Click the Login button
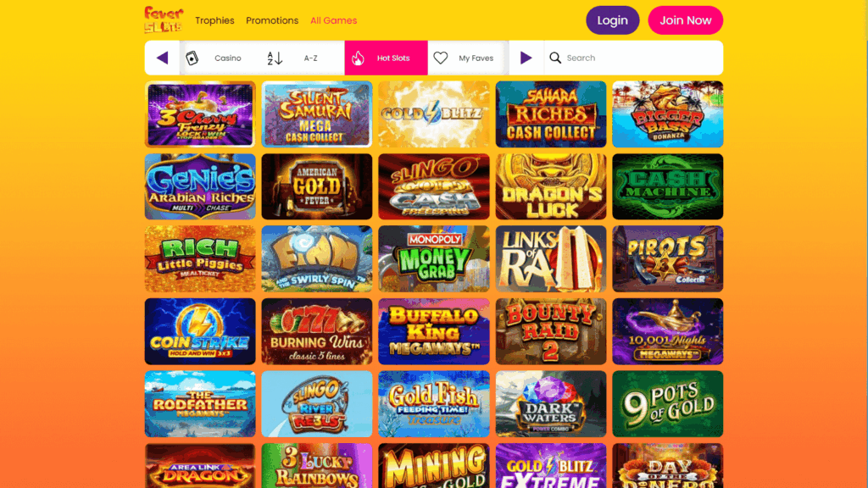Screen dimensions: 868x488 (x=613, y=20)
